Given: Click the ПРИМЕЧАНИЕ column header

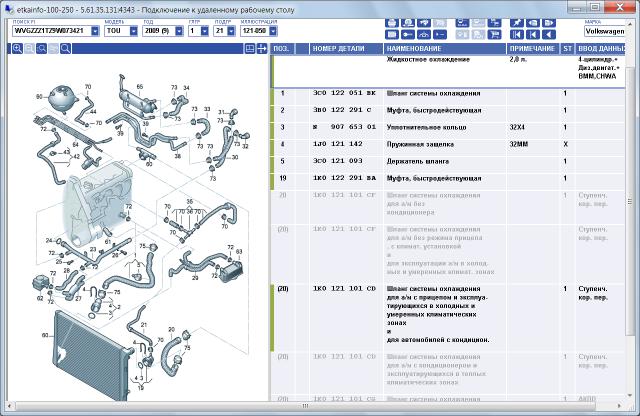Looking at the screenshot, I should pyautogui.click(x=533, y=49).
